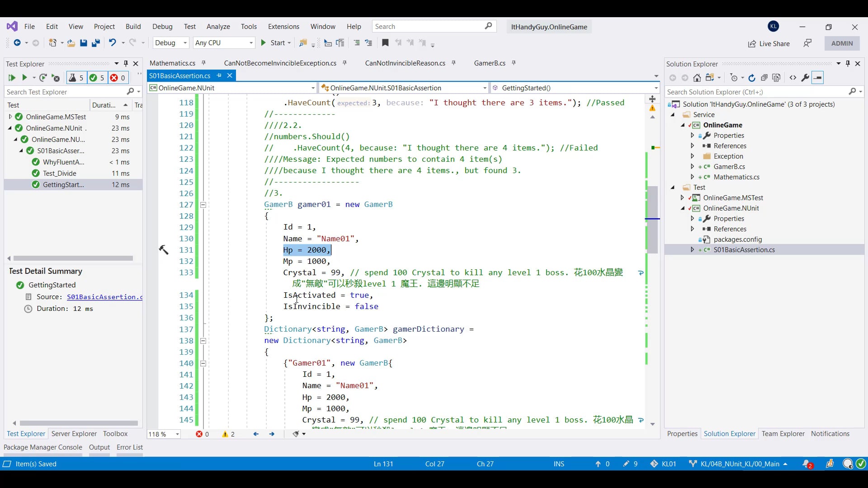This screenshot has width=868, height=488.
Task: Click the Save All toolbar icon
Action: pyautogui.click(x=96, y=43)
